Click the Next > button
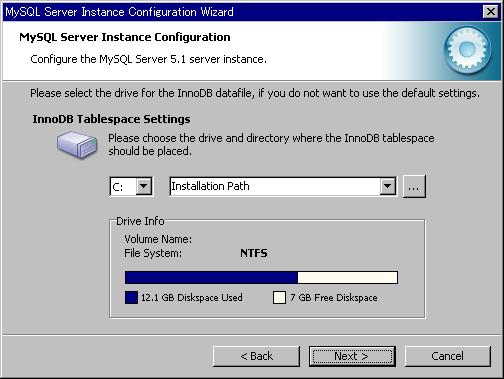The height and width of the screenshot is (379, 504). 352,356
